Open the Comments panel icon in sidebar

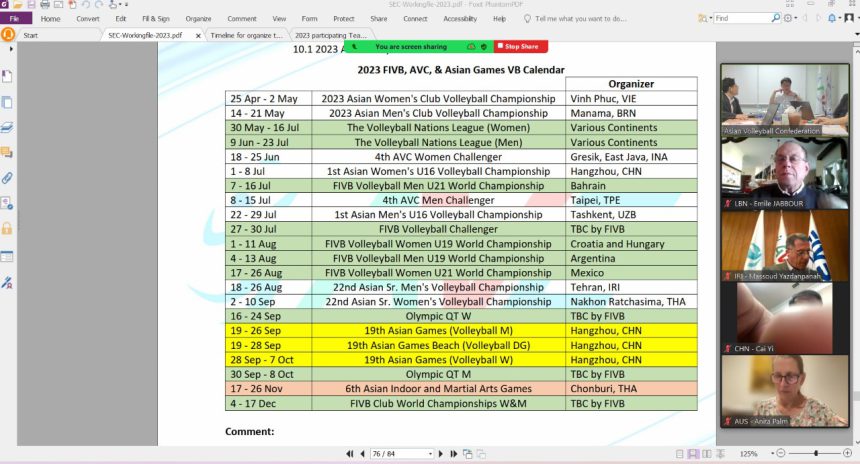7,152
